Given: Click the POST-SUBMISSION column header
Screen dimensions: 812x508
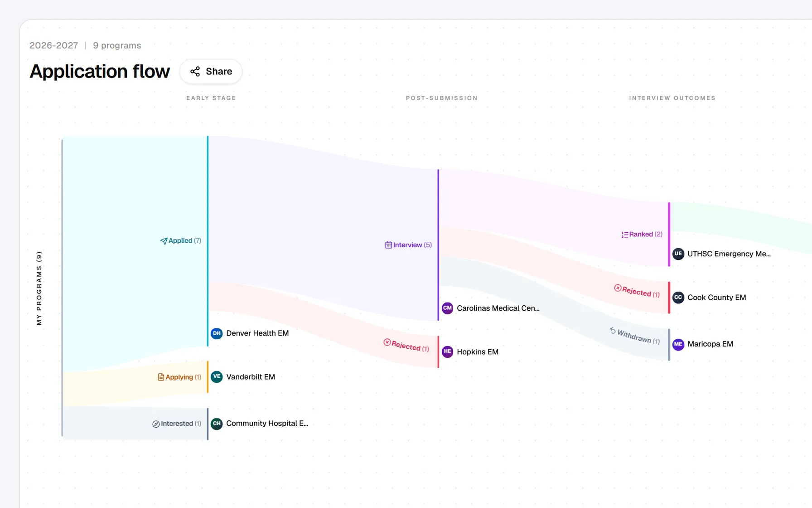Looking at the screenshot, I should [442, 98].
